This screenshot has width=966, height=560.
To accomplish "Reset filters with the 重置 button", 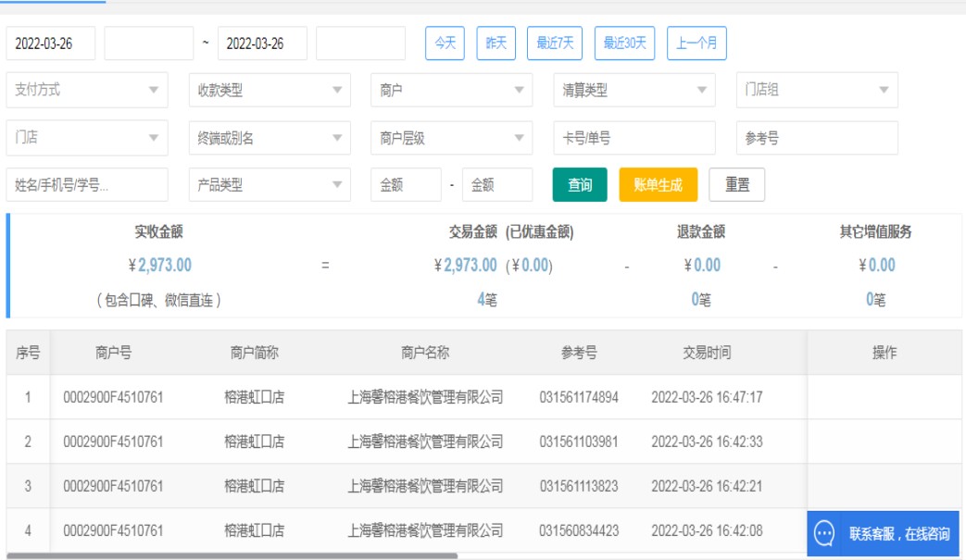I will tap(737, 185).
